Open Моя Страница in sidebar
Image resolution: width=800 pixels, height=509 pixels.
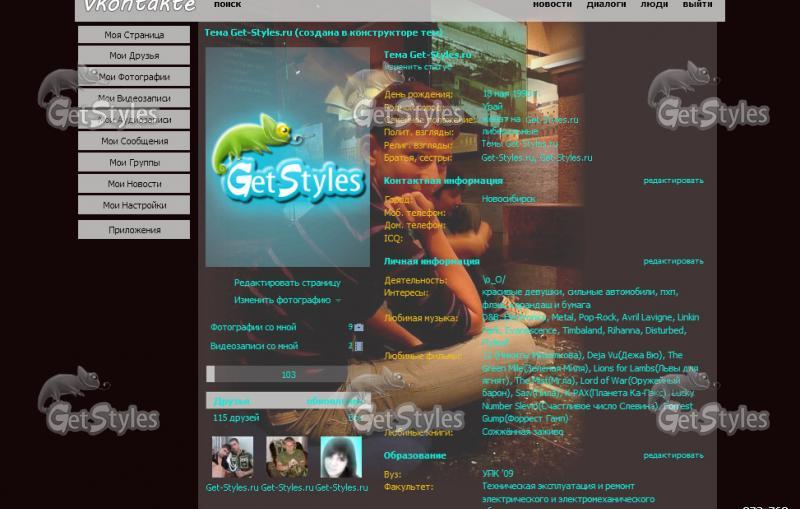coord(134,35)
